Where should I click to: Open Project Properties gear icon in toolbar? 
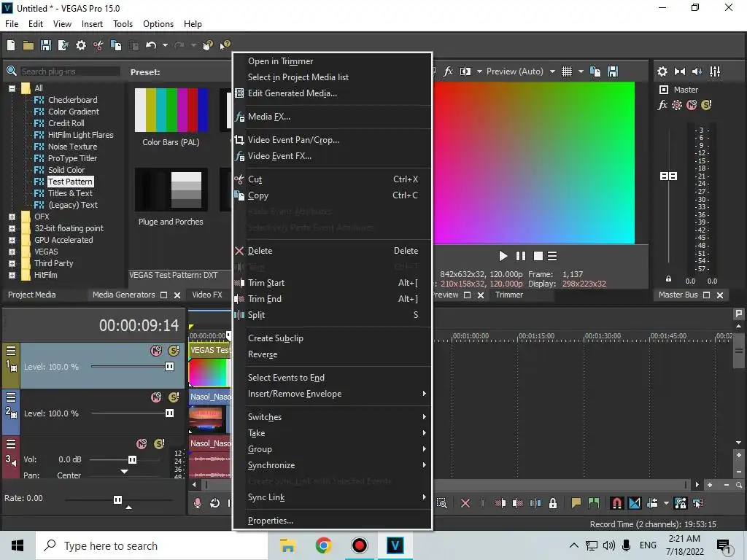coord(81,45)
